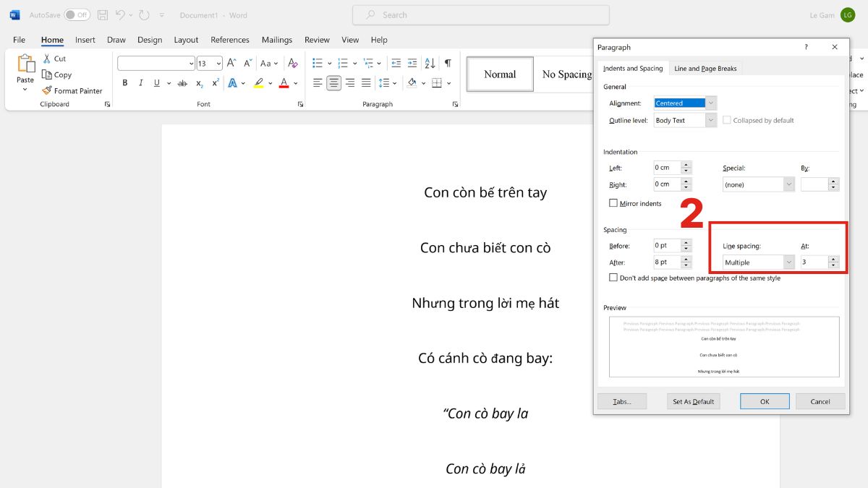
Task: Open the Outline level combo box
Action: [685, 120]
